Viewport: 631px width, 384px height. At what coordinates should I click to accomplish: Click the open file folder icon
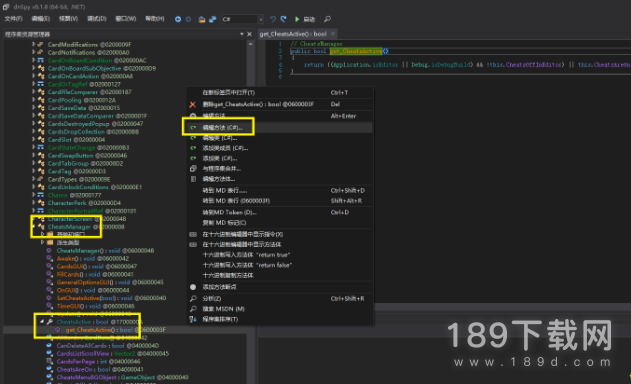pos(202,19)
